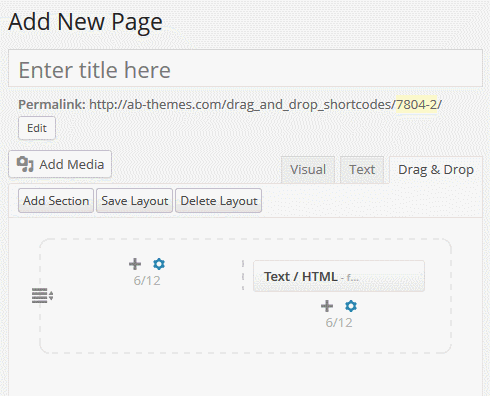Click the Permalink label text

click(x=52, y=104)
